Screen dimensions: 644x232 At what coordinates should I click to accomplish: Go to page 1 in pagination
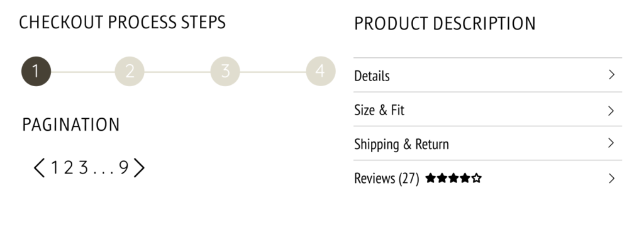point(54,167)
